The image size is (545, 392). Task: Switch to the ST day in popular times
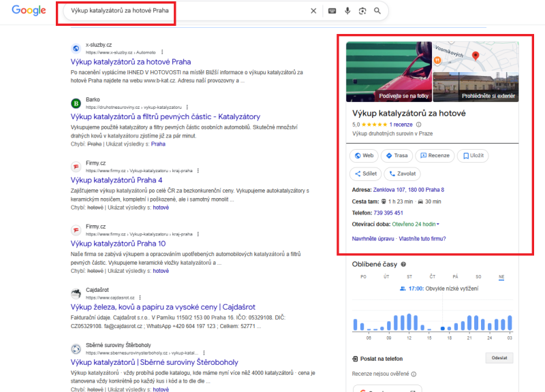(x=409, y=277)
